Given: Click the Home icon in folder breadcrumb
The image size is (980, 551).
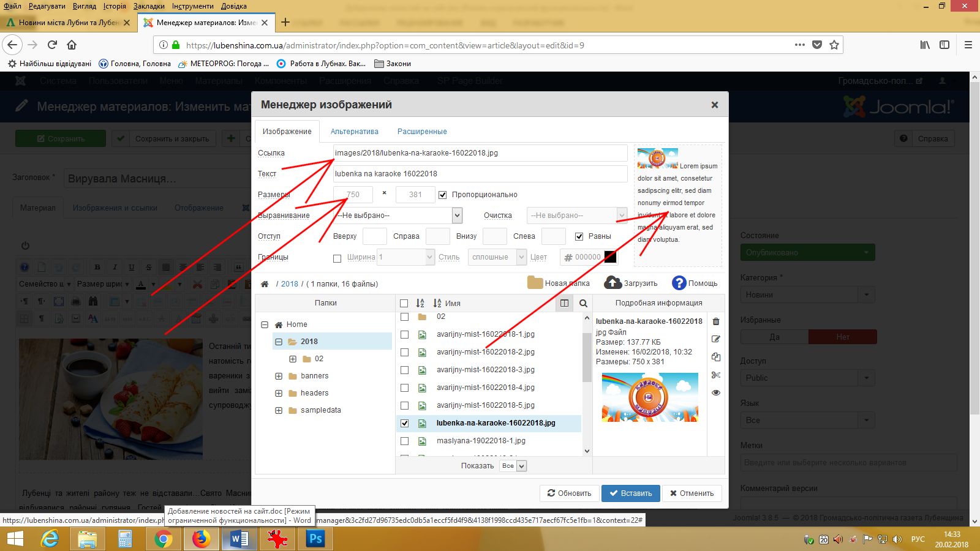Looking at the screenshot, I should pos(265,284).
